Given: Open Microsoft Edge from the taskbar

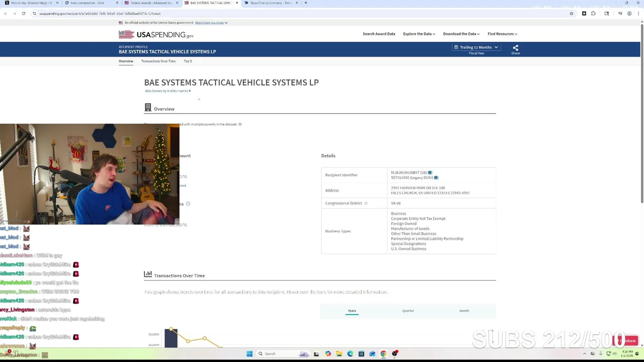Looking at the screenshot, I should pyautogui.click(x=350, y=353).
